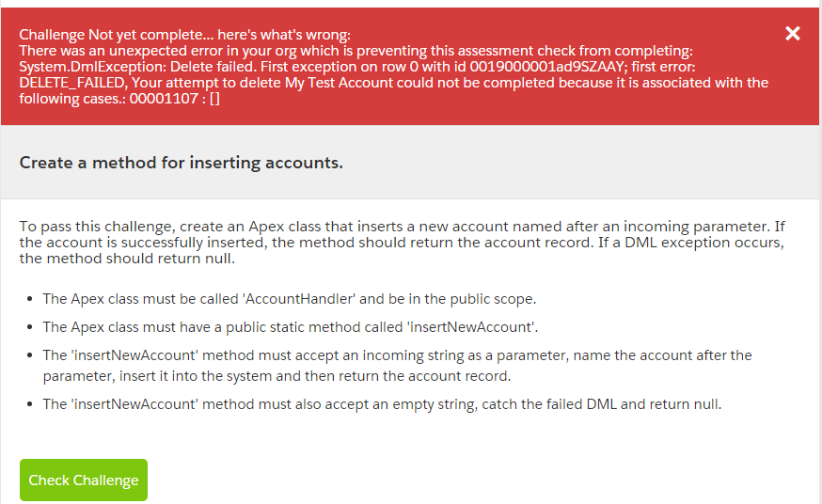822x504 pixels.
Task: Dismiss the red error banner with the X
Action: (x=793, y=34)
